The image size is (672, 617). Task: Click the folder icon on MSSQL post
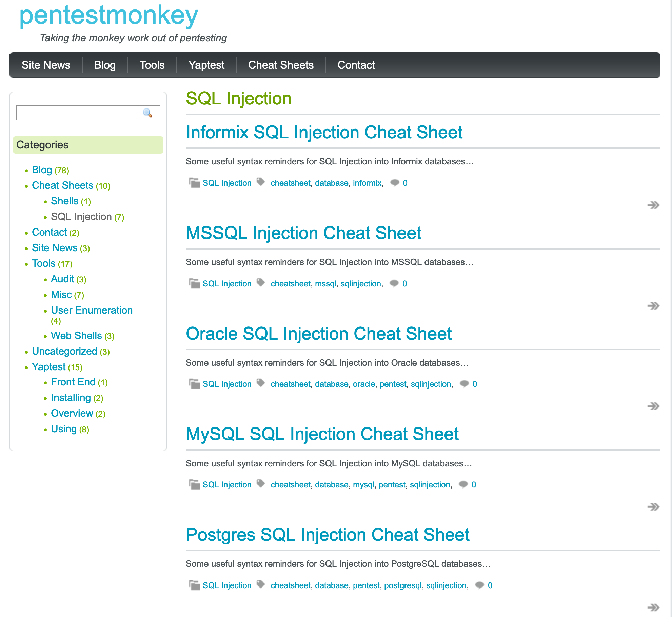point(194,283)
